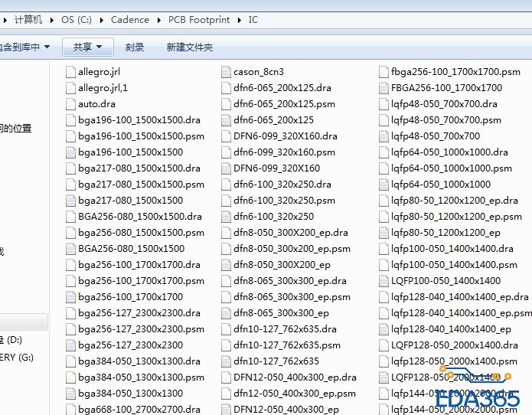Click the bga256-100_1700x1700.dra file icon
The image size is (532, 415).
tap(70, 265)
